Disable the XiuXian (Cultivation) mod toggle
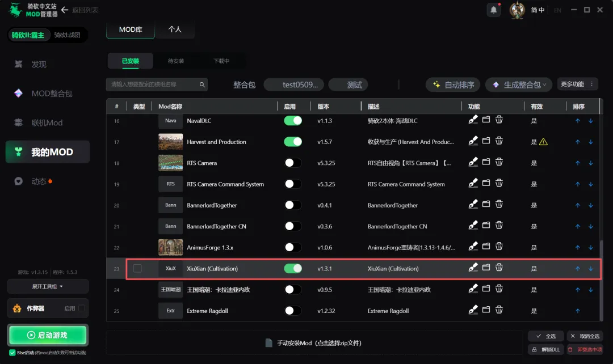 (x=293, y=269)
